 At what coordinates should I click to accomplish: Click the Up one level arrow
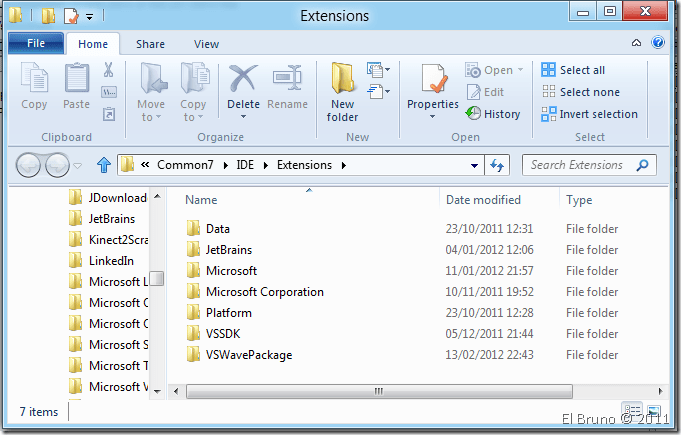pyautogui.click(x=103, y=165)
